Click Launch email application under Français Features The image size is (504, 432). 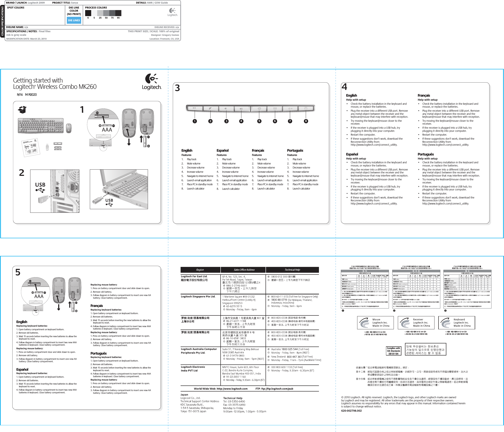(x=270, y=180)
